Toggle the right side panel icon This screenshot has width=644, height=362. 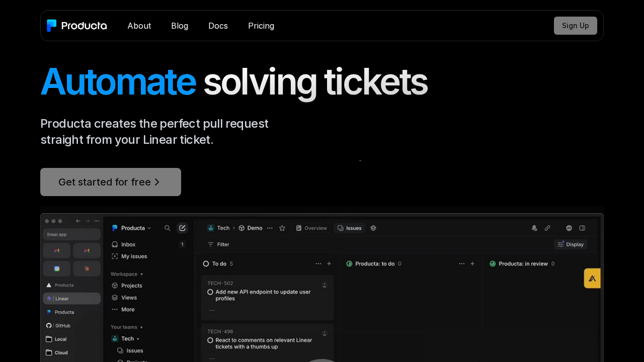pyautogui.click(x=582, y=228)
